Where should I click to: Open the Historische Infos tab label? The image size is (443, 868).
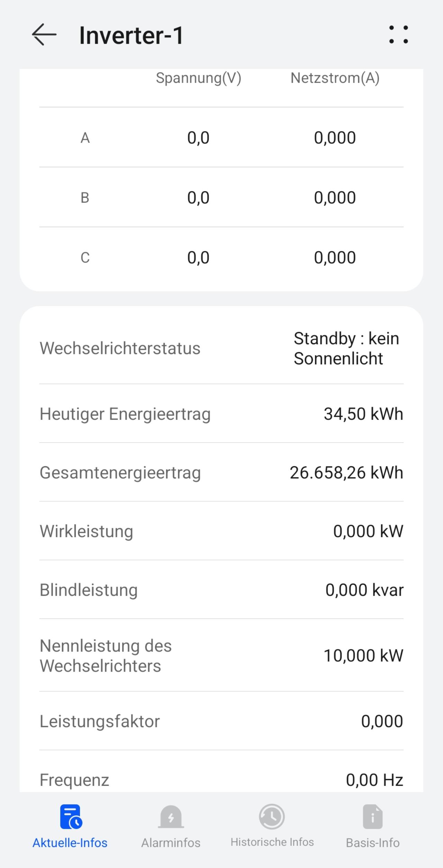click(x=272, y=842)
